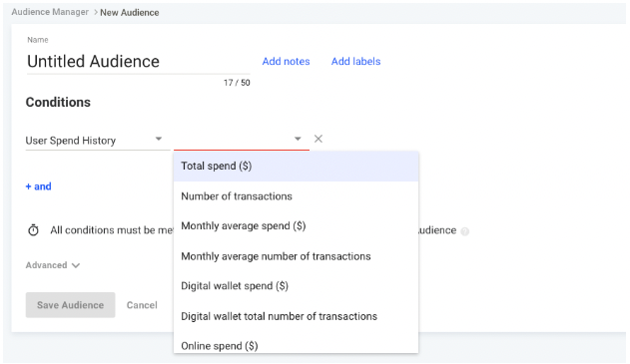630x364 pixels.
Task: Click the New Audience breadcrumb text
Action: pyautogui.click(x=130, y=12)
